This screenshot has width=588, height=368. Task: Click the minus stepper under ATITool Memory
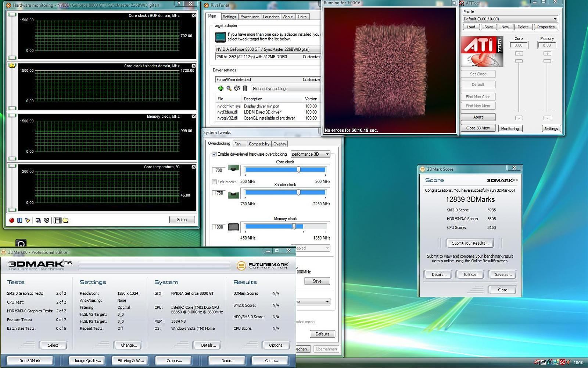[547, 118]
